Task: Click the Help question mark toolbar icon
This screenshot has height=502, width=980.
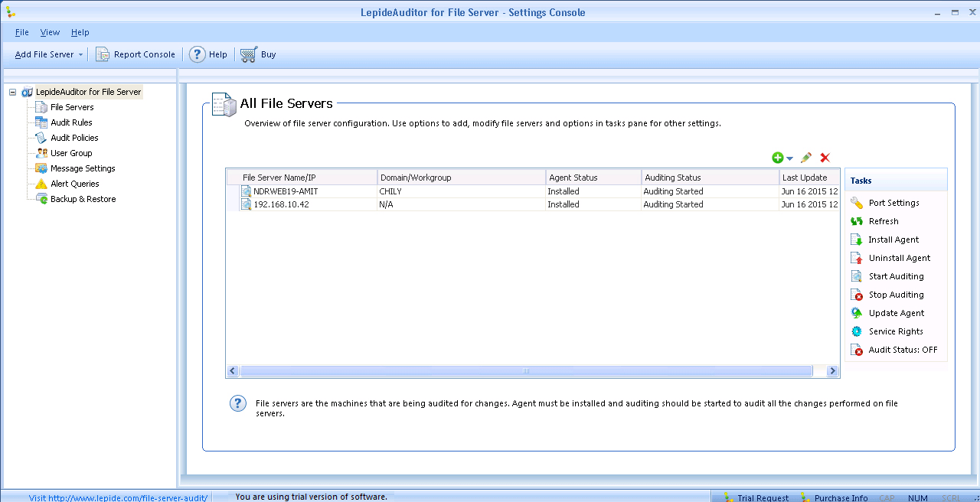Action: pos(198,54)
